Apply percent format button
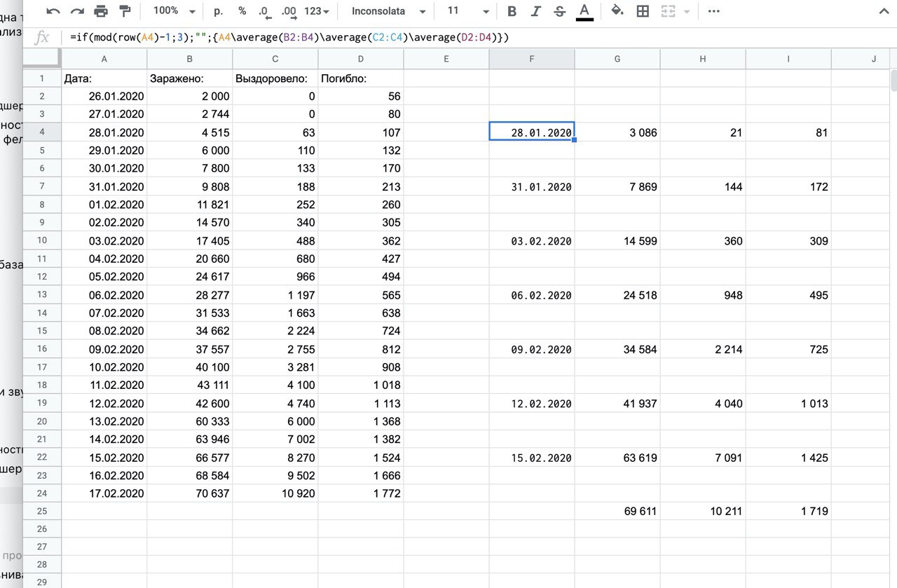The width and height of the screenshot is (897, 588). pyautogui.click(x=242, y=11)
